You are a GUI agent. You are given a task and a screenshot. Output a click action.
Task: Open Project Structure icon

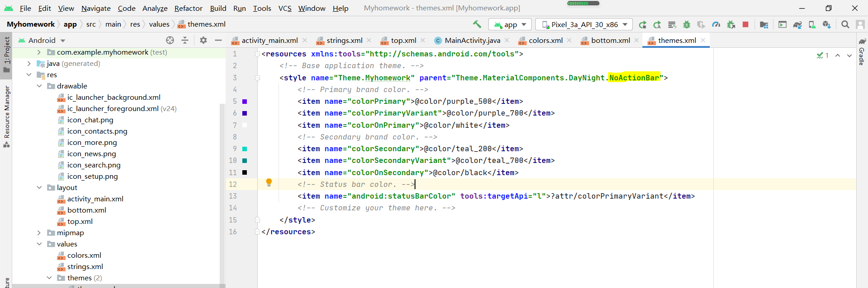[764, 24]
